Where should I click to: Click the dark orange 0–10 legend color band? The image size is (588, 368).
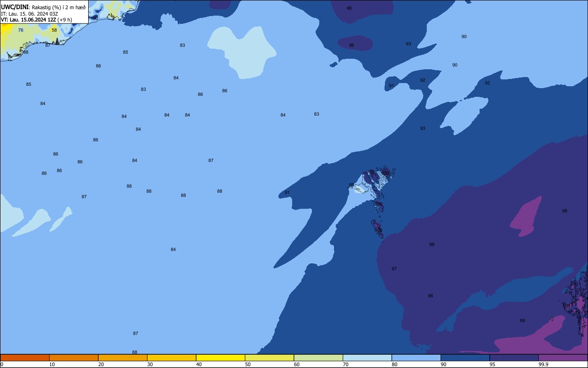click(x=25, y=357)
